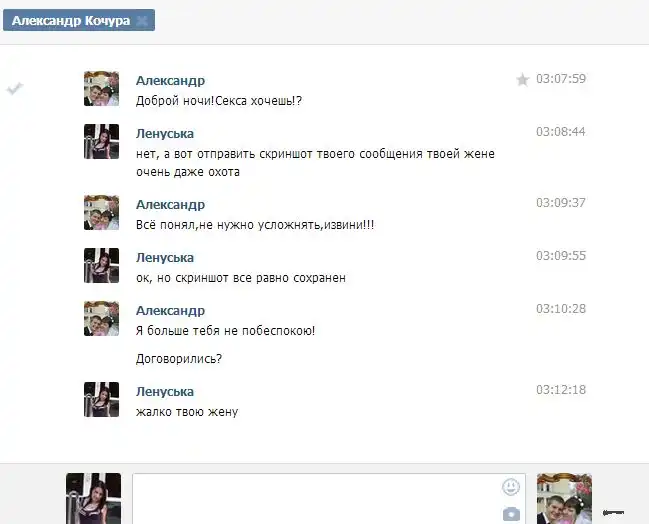Click the Александр name at 03:07:59
Screen dimensions: 649x524
pos(170,80)
